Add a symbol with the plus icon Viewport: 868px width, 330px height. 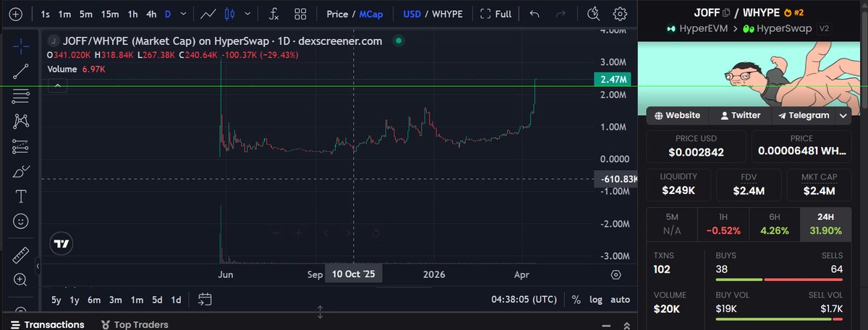click(x=17, y=14)
